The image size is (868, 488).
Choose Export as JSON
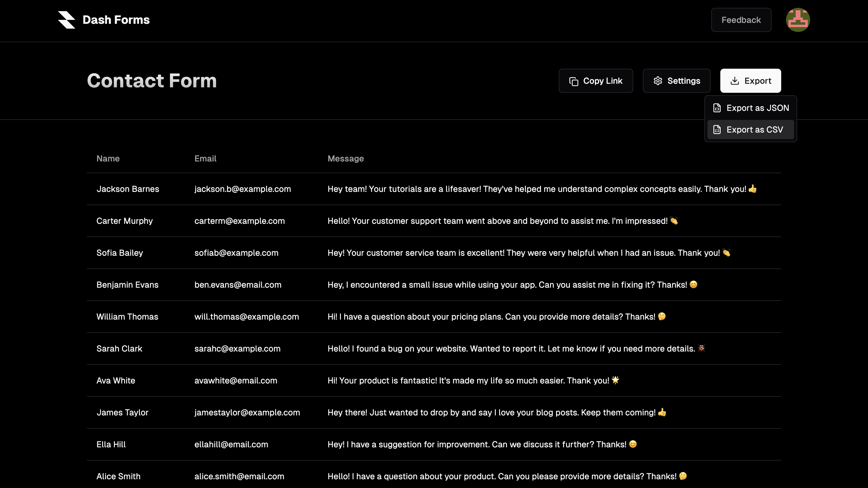click(750, 108)
